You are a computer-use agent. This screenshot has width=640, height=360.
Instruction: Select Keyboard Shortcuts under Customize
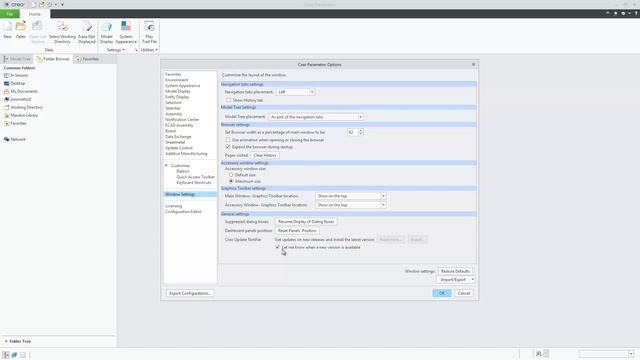194,183
